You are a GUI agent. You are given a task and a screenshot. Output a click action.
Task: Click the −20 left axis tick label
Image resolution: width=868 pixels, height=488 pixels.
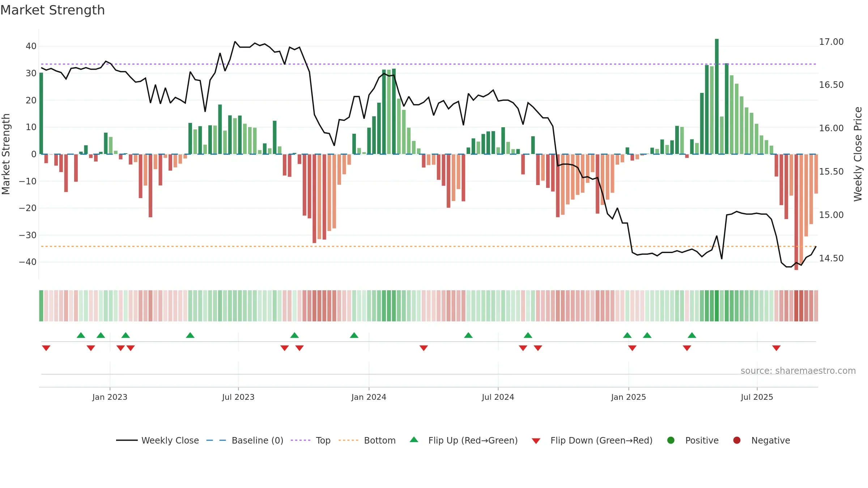pos(28,208)
